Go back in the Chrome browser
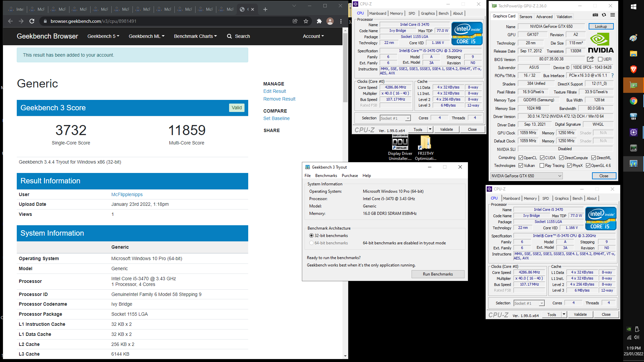 point(10,21)
